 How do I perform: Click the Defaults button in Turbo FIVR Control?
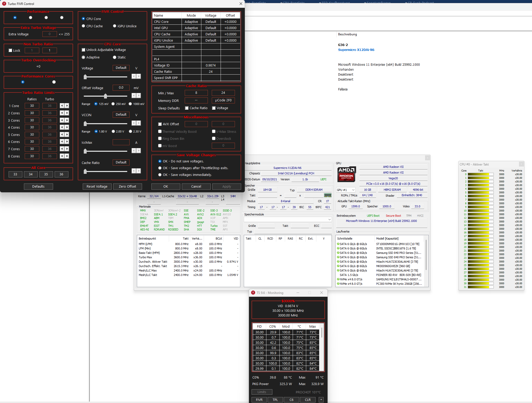pyautogui.click(x=38, y=186)
